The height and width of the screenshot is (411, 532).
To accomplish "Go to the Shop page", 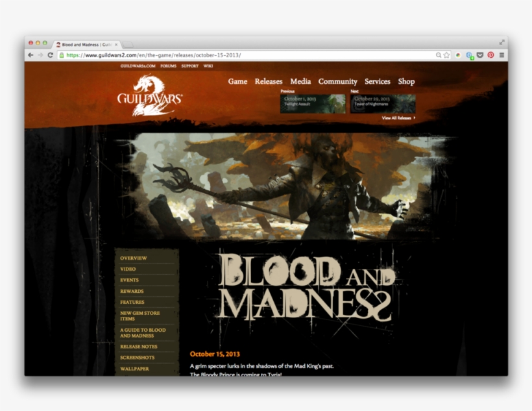I will point(406,81).
